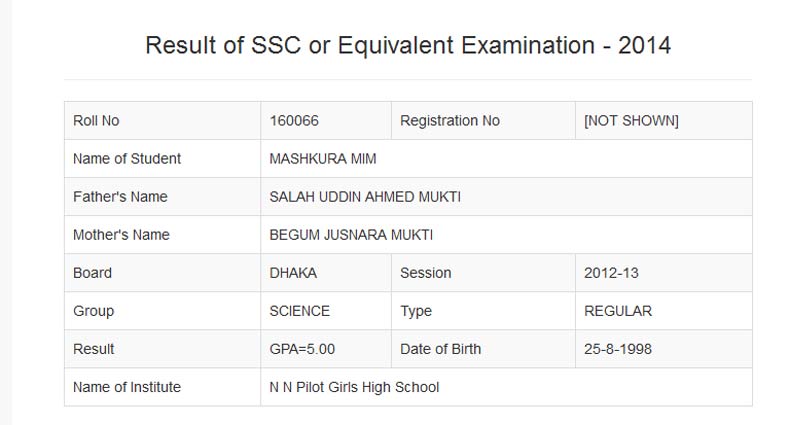The width and height of the screenshot is (790, 425).
Task: Click the [NOT SHOWN] registration value
Action: click(x=631, y=121)
